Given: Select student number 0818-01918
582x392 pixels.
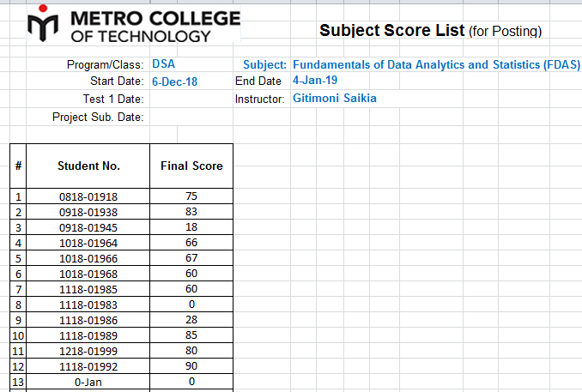Looking at the screenshot, I should [x=88, y=196].
